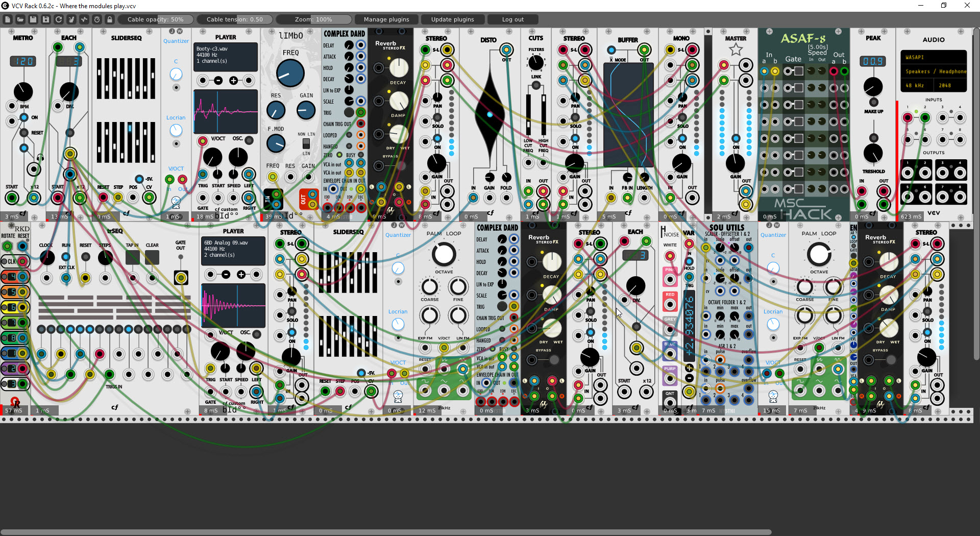Screen dimensions: 980x536
Task: Click the star icon on MASTER module
Action: point(736,50)
